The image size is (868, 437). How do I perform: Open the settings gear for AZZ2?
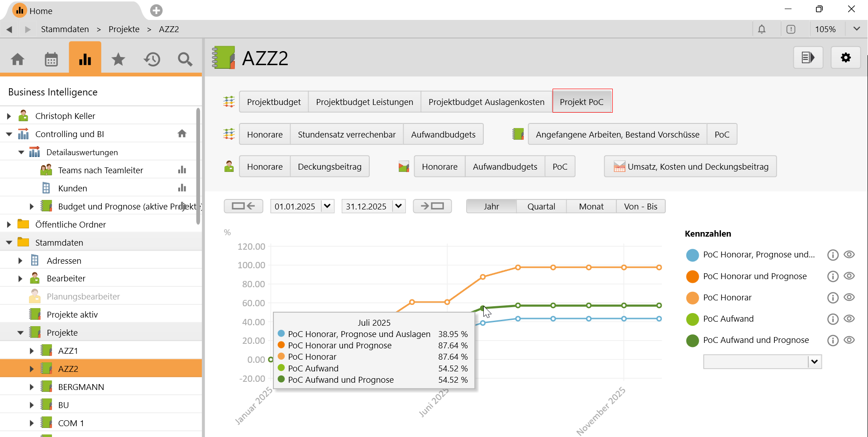(x=845, y=58)
